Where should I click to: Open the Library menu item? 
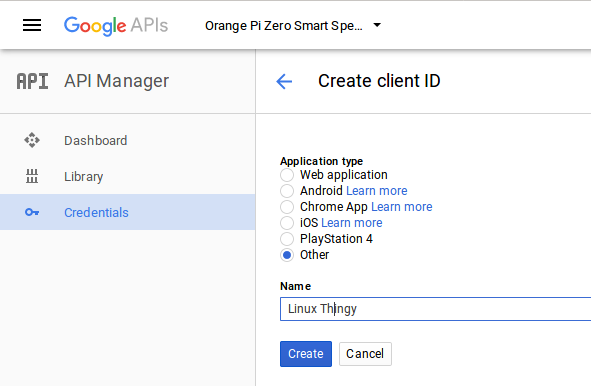tap(127, 176)
